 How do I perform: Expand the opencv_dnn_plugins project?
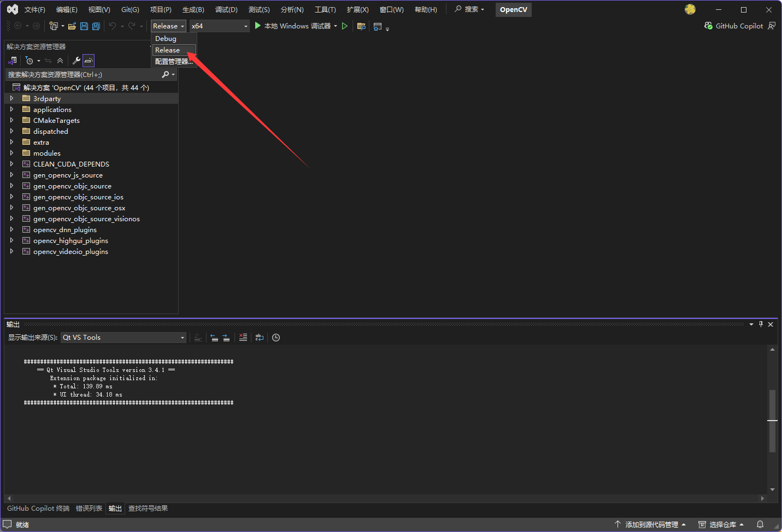pos(11,229)
